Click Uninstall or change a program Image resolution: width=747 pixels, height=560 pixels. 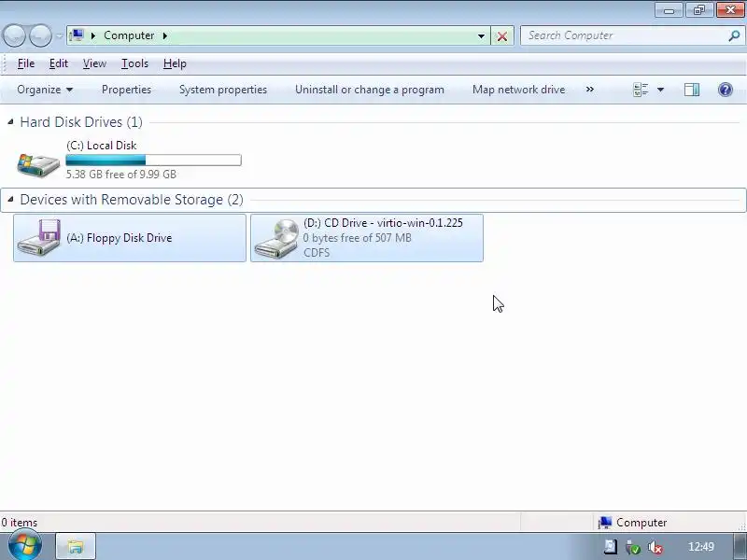pos(370,90)
